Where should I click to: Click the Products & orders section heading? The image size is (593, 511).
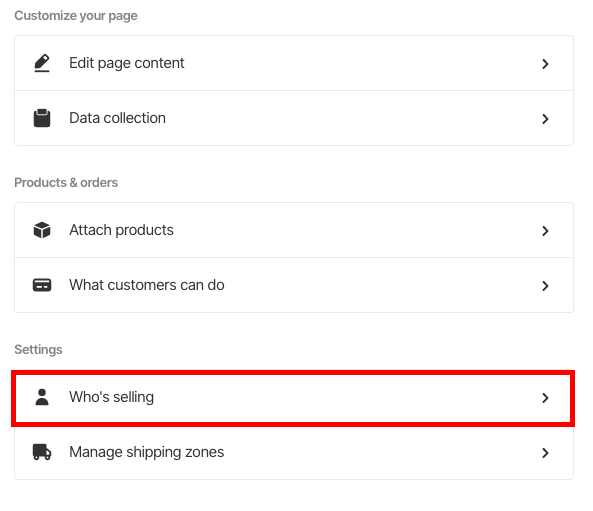[x=66, y=183]
